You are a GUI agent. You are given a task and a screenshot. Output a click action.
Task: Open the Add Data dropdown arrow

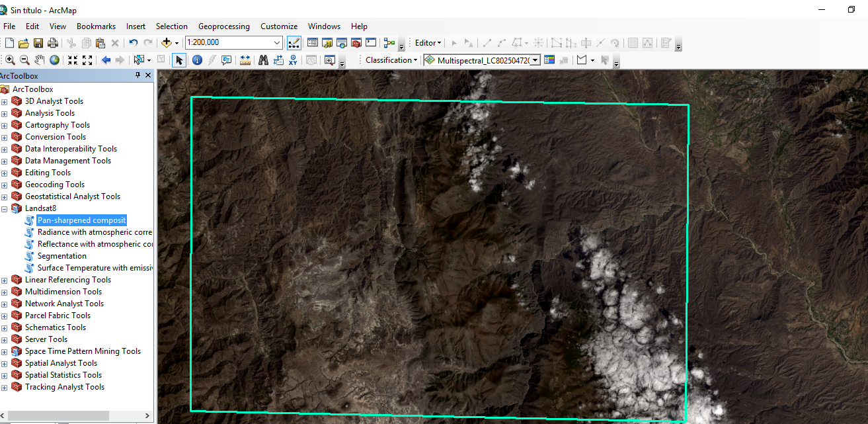coord(177,43)
